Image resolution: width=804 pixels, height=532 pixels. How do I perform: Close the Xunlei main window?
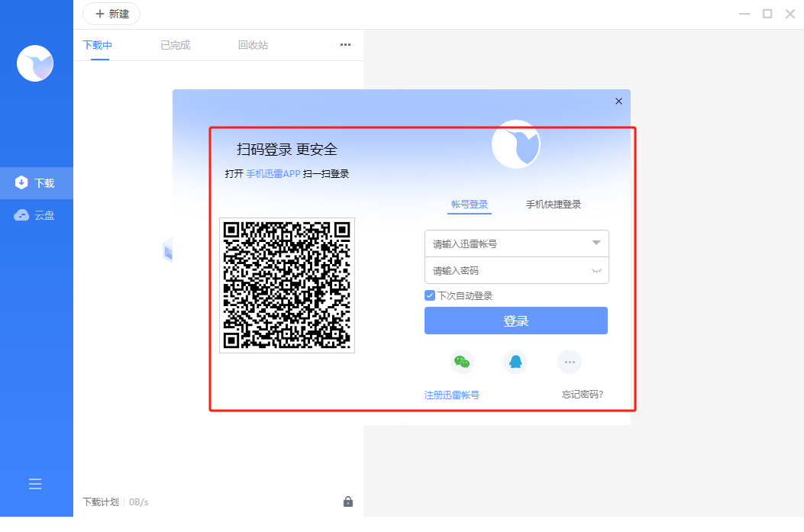coord(790,14)
